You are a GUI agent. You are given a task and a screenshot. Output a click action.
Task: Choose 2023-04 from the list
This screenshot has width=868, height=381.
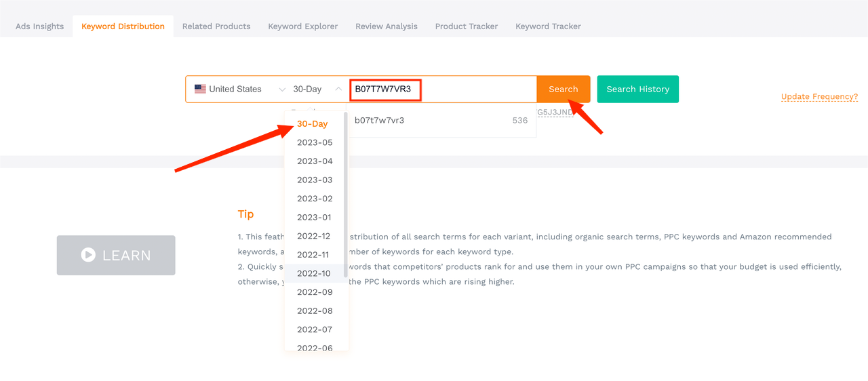[x=315, y=161]
